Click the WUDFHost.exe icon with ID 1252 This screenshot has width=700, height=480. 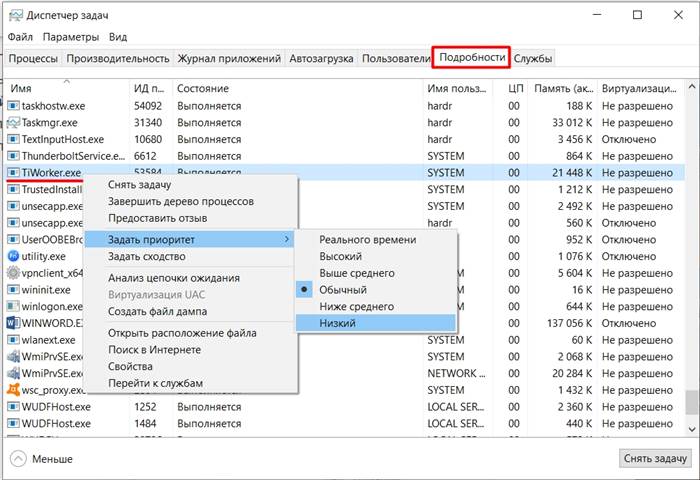13,407
